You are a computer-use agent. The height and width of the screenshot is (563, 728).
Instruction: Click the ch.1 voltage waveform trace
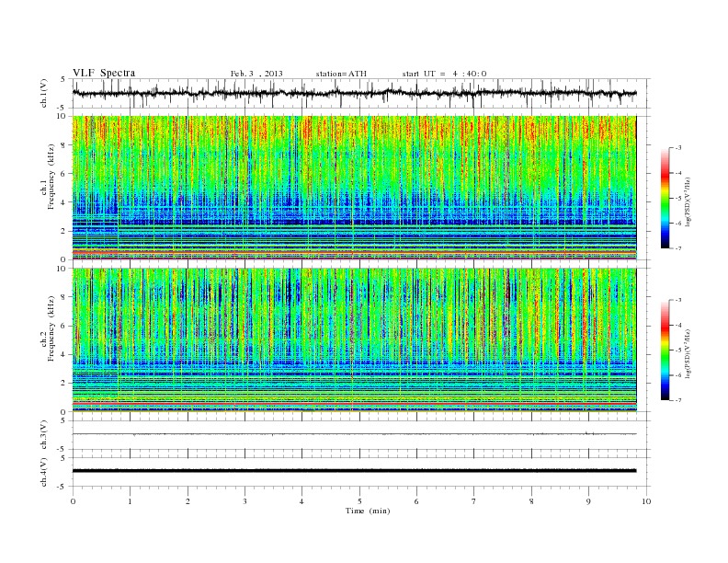pyautogui.click(x=354, y=93)
